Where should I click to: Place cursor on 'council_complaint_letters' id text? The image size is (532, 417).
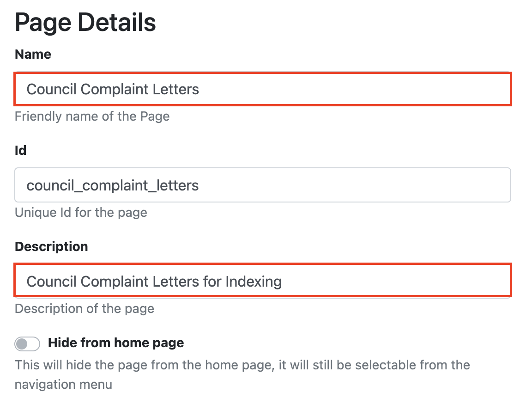(113, 185)
